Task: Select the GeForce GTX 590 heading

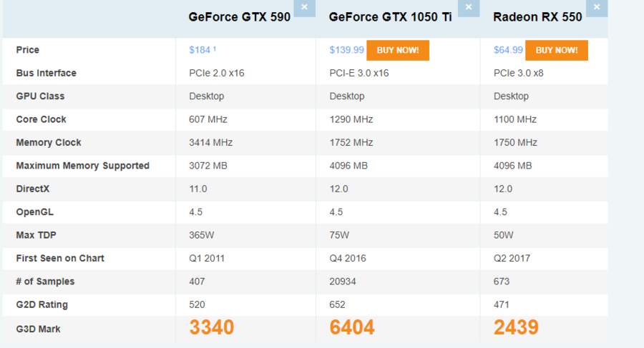Action: [239, 16]
